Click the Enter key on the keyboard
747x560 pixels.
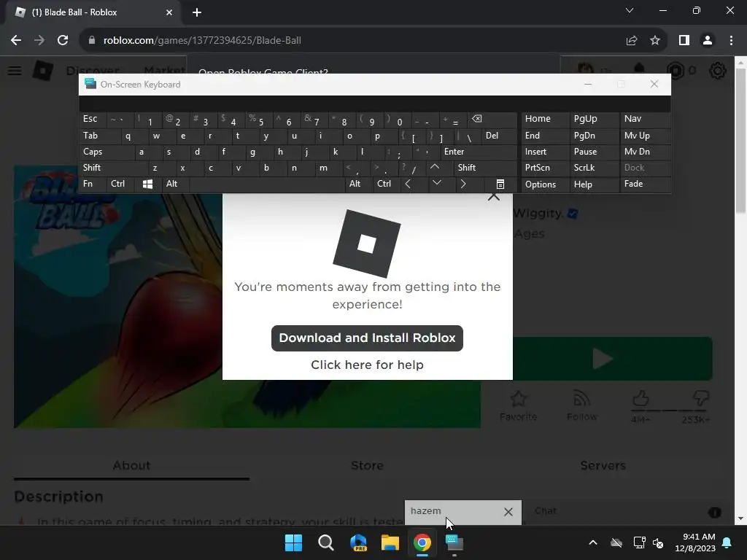[479, 152]
